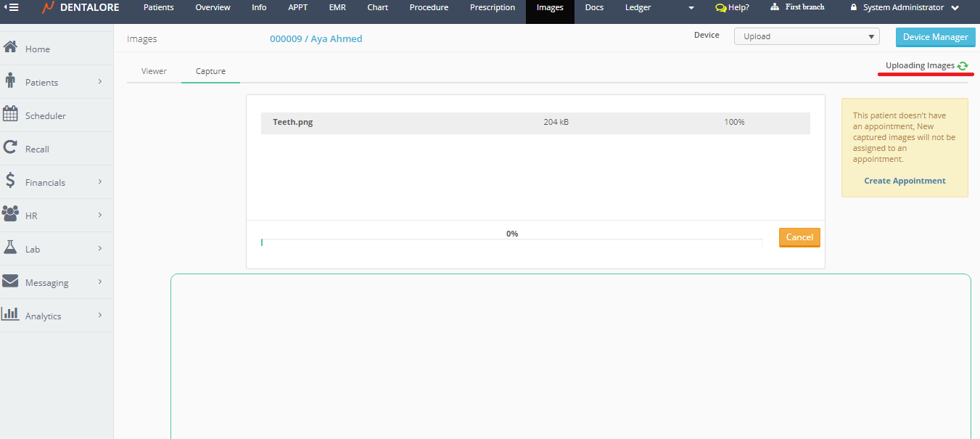Screen dimensions: 980x439
Task: Click the Lab flask icon
Action: click(x=10, y=248)
